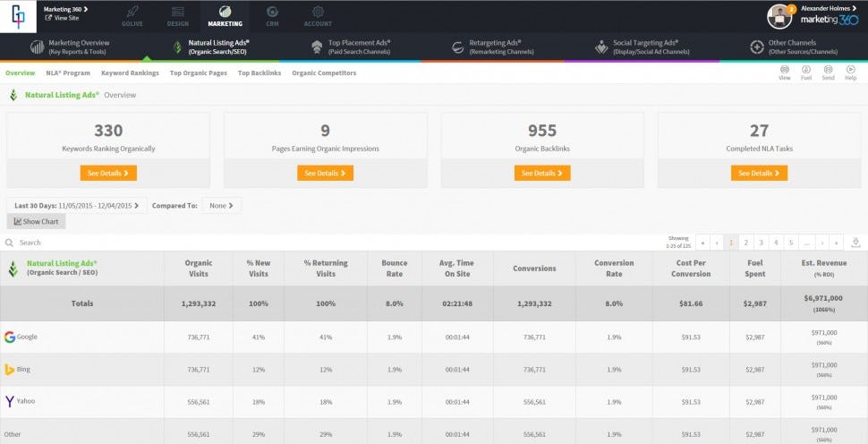Sort by the Conversions column
Screen dimensions: 868x444
coord(534,269)
